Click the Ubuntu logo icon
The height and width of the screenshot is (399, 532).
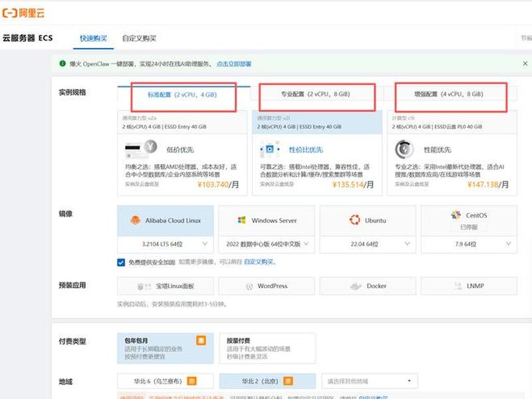(354, 220)
